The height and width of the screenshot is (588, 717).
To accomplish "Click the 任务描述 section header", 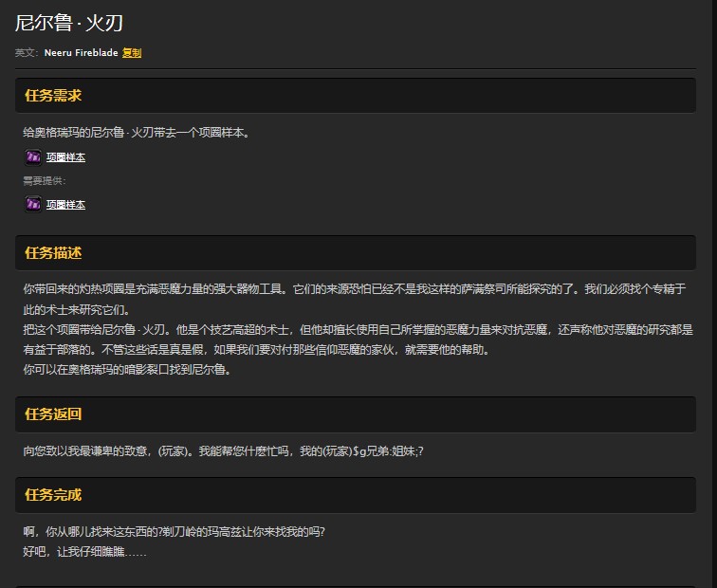I will (53, 253).
